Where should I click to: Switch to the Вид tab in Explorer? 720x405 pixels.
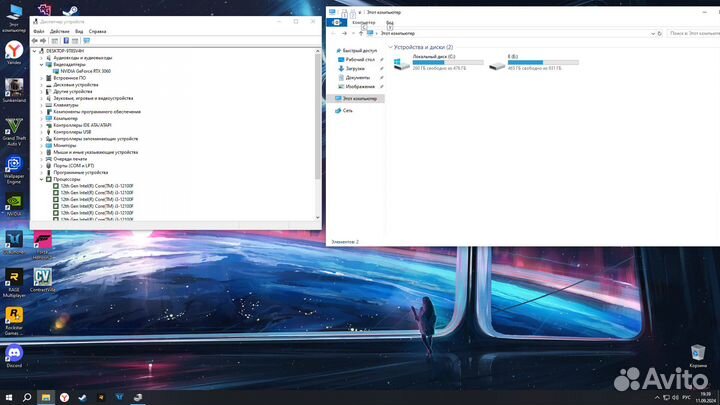390,22
